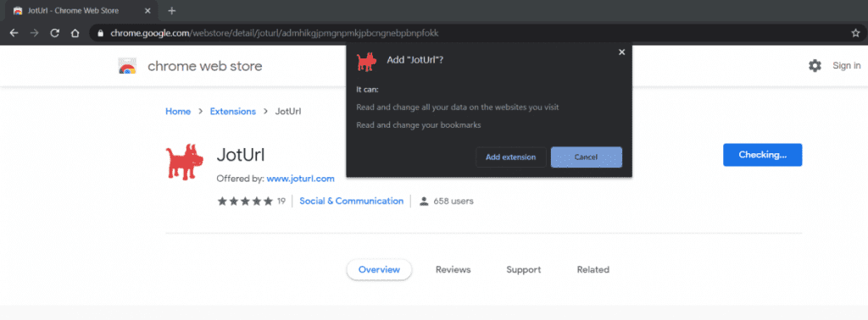Click the "Offered by:" label
868x320 pixels.
tap(240, 179)
